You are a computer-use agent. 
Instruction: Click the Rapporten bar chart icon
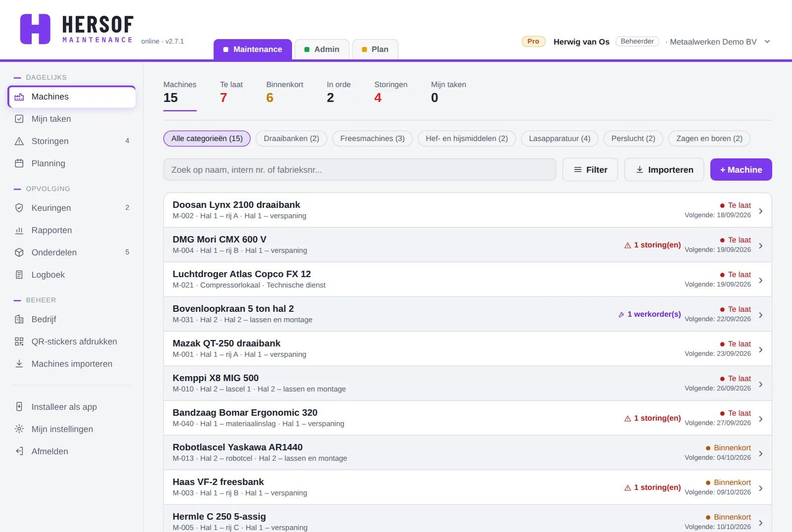click(x=19, y=230)
